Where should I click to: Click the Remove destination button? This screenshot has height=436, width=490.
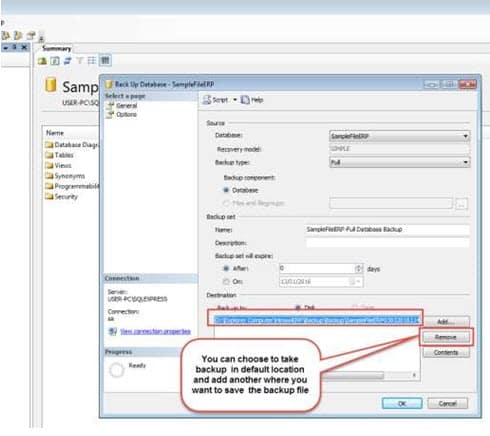pyautogui.click(x=446, y=337)
